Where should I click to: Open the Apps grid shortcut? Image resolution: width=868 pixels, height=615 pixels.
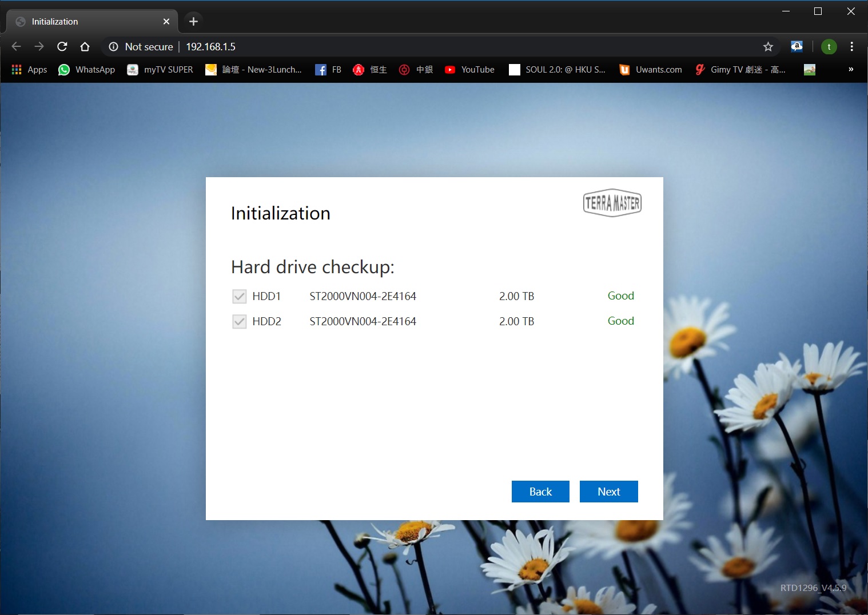[29, 70]
